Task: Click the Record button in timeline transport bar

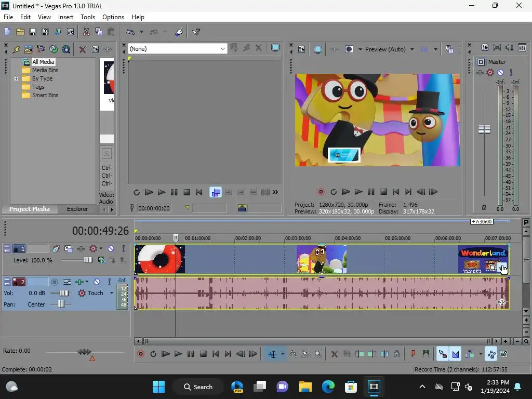Action: point(141,354)
